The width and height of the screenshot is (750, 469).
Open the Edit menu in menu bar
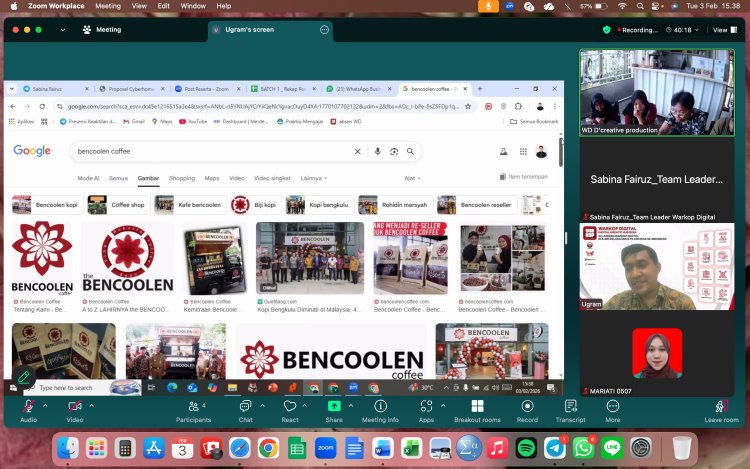point(164,6)
